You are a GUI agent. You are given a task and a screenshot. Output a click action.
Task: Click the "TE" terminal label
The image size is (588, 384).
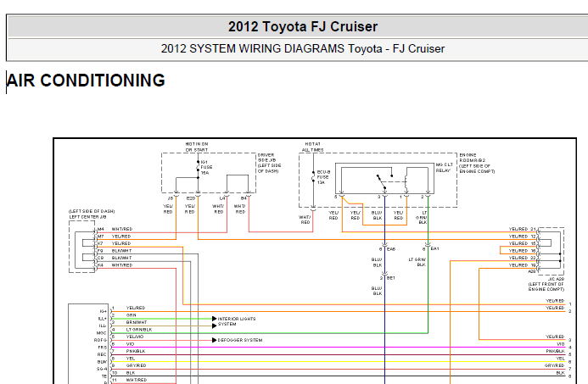(x=104, y=376)
